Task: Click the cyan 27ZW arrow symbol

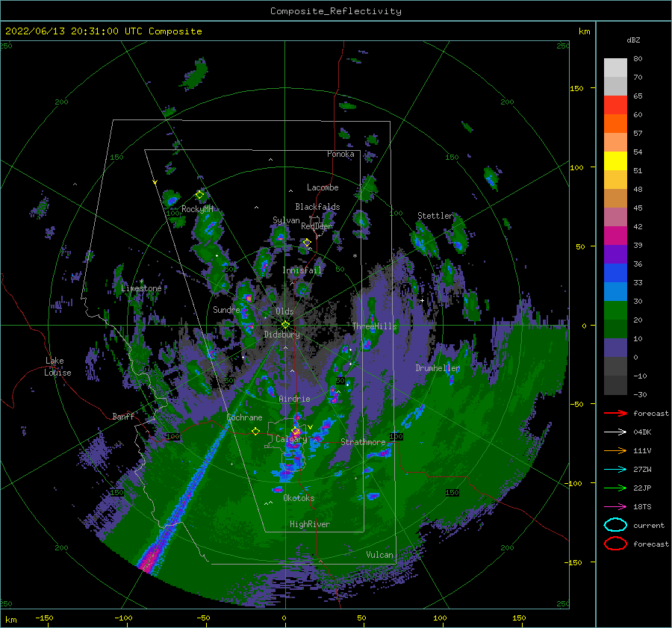Action: click(x=615, y=469)
